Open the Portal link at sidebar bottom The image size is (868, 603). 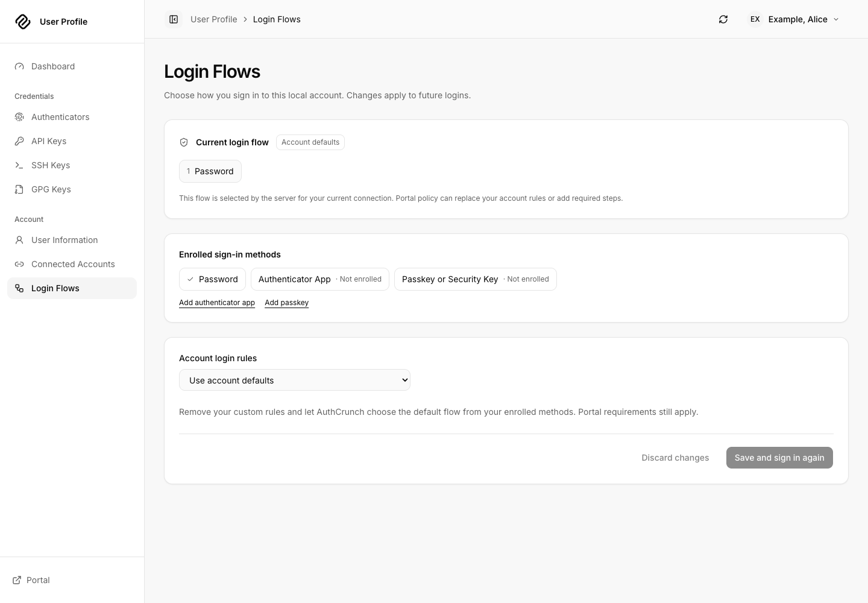(31, 580)
